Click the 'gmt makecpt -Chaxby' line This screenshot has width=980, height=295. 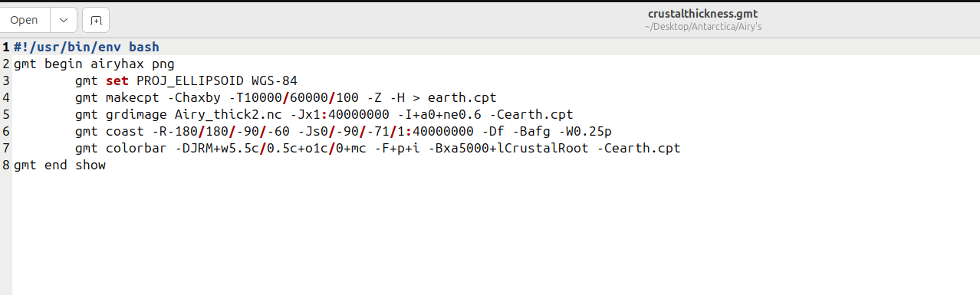point(286,98)
